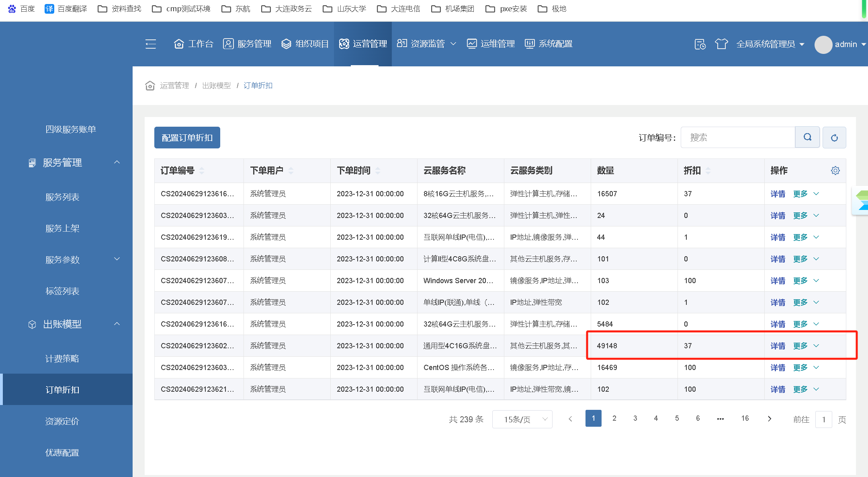Expand 更多 for the 49148 quantity row
The width and height of the screenshot is (868, 477).
(806, 346)
